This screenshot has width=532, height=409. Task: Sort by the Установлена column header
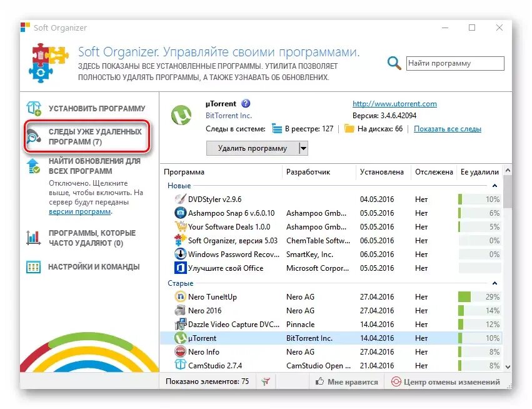383,172
